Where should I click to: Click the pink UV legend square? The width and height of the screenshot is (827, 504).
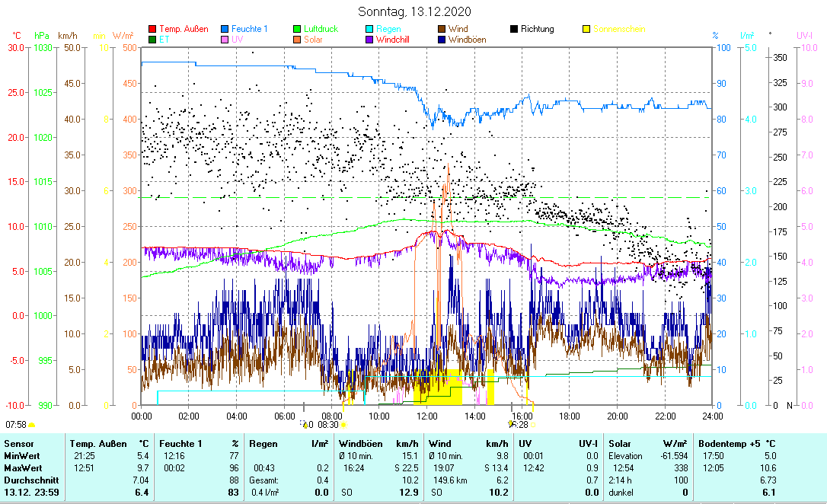225,40
